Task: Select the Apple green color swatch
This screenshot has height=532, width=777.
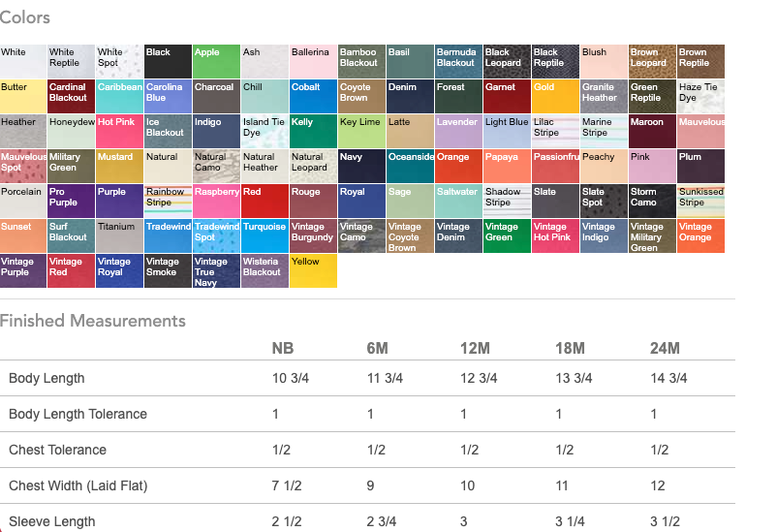Action: click(x=217, y=61)
